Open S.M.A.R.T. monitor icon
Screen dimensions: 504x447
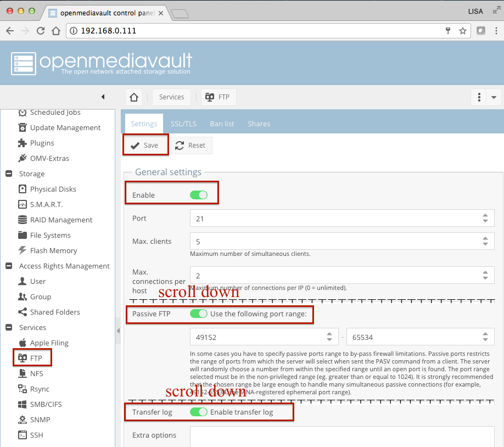click(22, 204)
